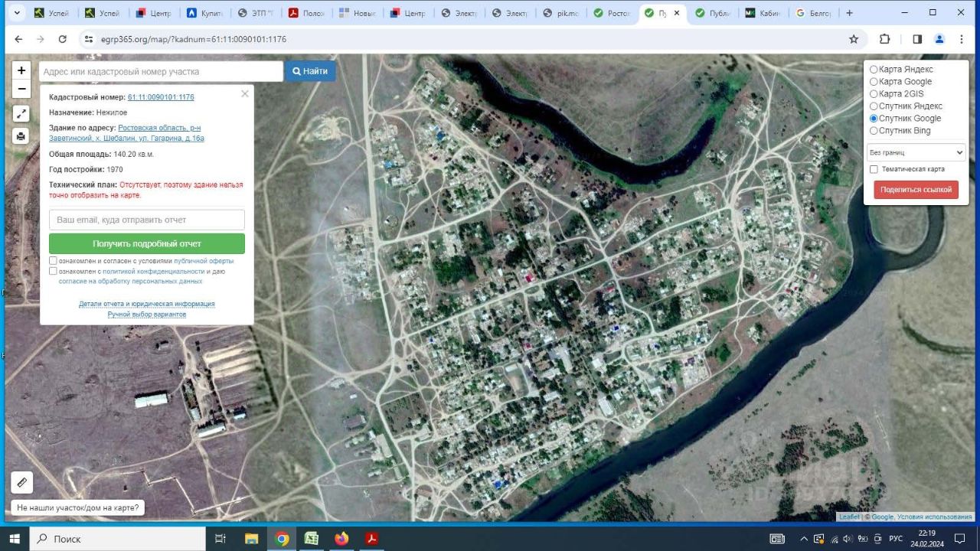
Task: Open публичной оферты link
Action: 204,261
